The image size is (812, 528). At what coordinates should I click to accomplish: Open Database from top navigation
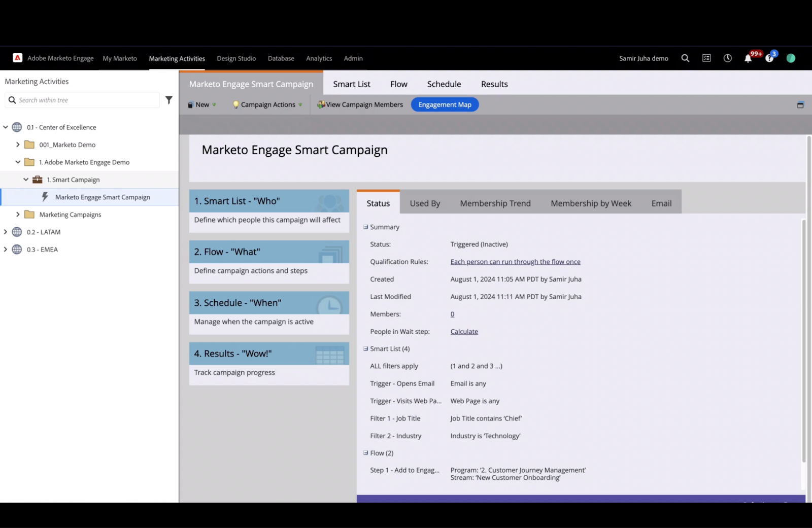point(281,58)
